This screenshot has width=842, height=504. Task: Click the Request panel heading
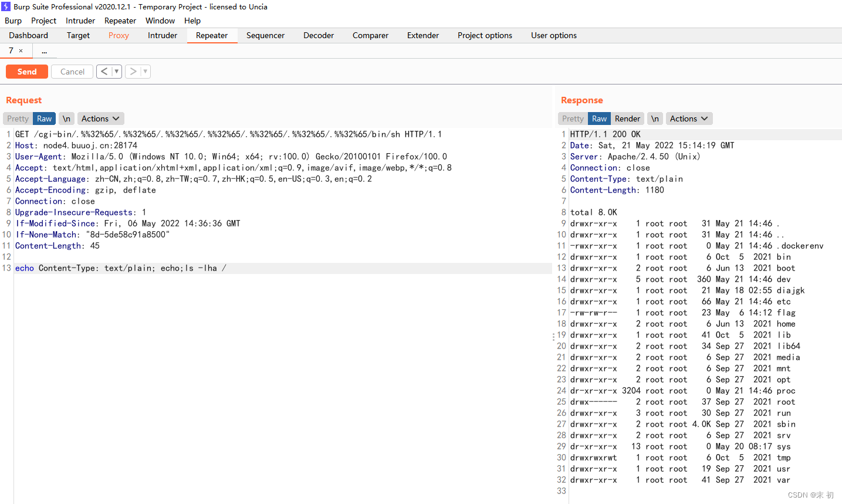(x=24, y=100)
